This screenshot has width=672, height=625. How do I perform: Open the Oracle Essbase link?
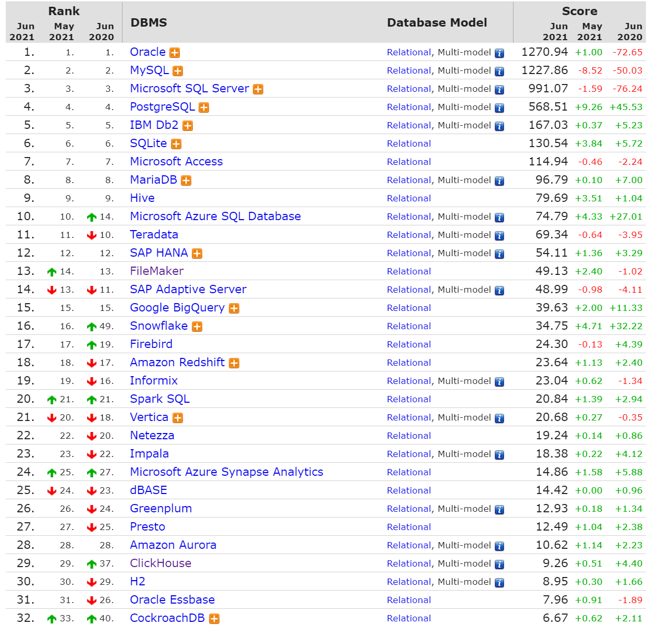coord(172,600)
